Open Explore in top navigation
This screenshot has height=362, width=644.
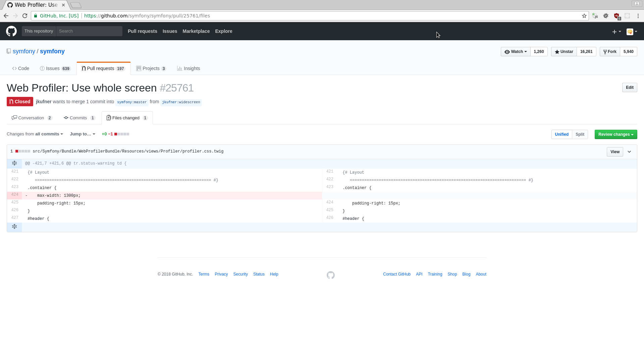[x=224, y=31]
